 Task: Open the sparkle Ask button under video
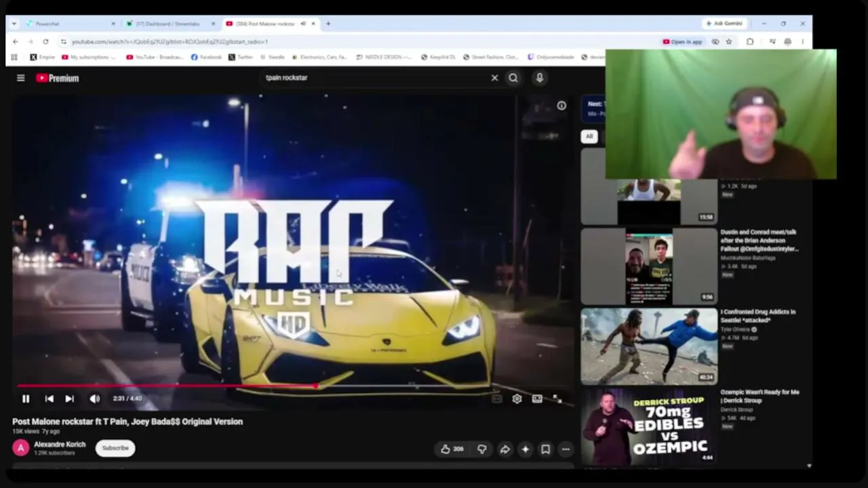click(x=525, y=449)
